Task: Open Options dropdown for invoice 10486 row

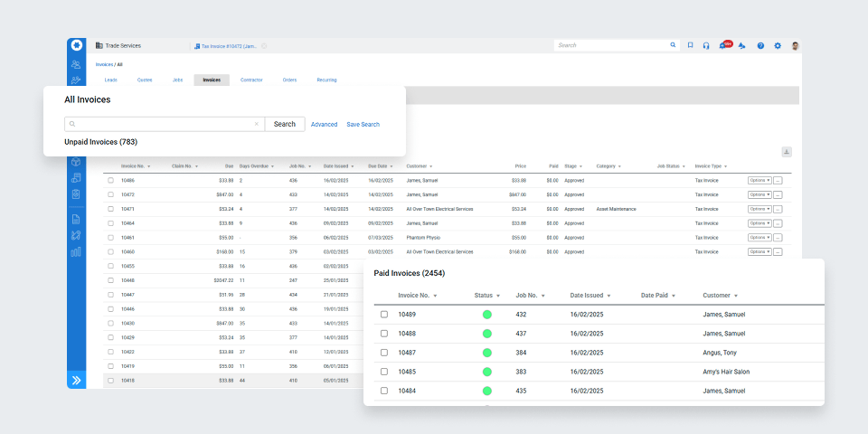Action: coord(759,181)
